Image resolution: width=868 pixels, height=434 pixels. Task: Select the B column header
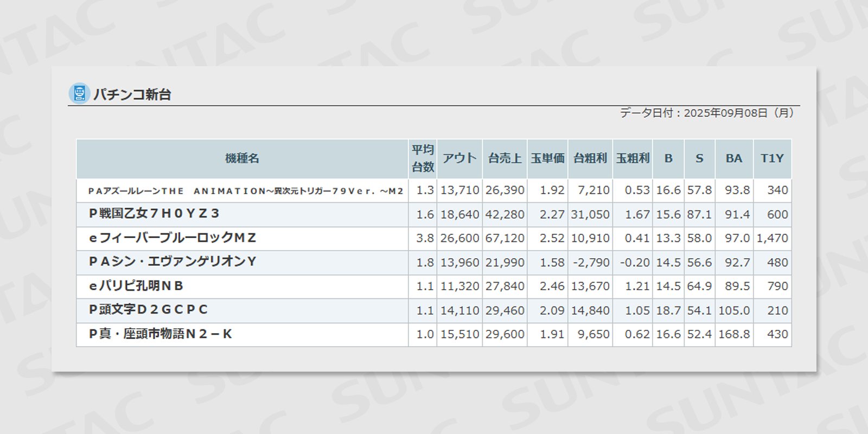pos(668,158)
